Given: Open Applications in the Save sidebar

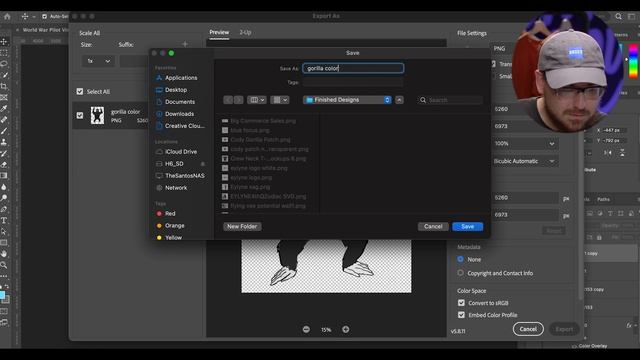Looking at the screenshot, I should [181, 78].
